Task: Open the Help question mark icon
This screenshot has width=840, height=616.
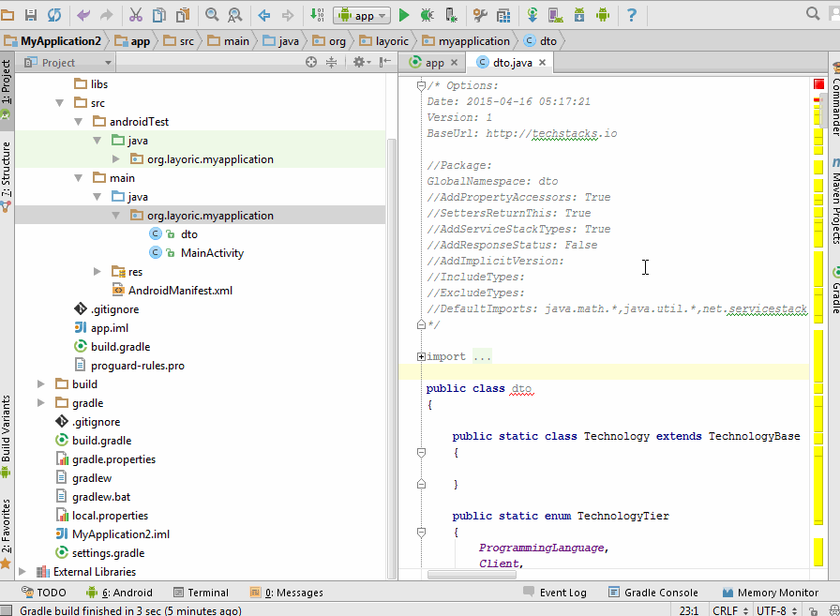Action: [631, 15]
